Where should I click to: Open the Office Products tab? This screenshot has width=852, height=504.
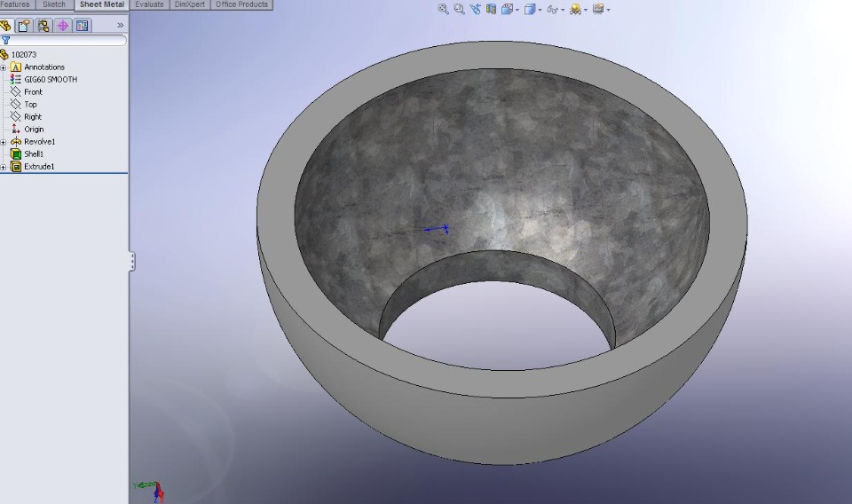(x=241, y=4)
